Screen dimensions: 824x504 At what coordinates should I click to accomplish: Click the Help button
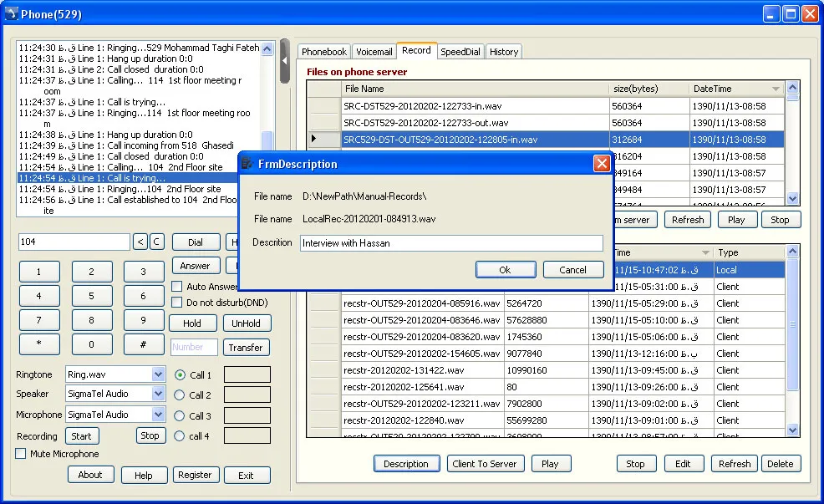(x=144, y=475)
